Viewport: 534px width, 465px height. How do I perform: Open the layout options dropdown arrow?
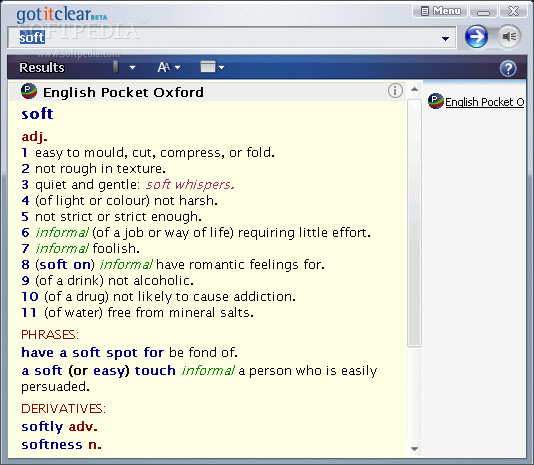(222, 68)
